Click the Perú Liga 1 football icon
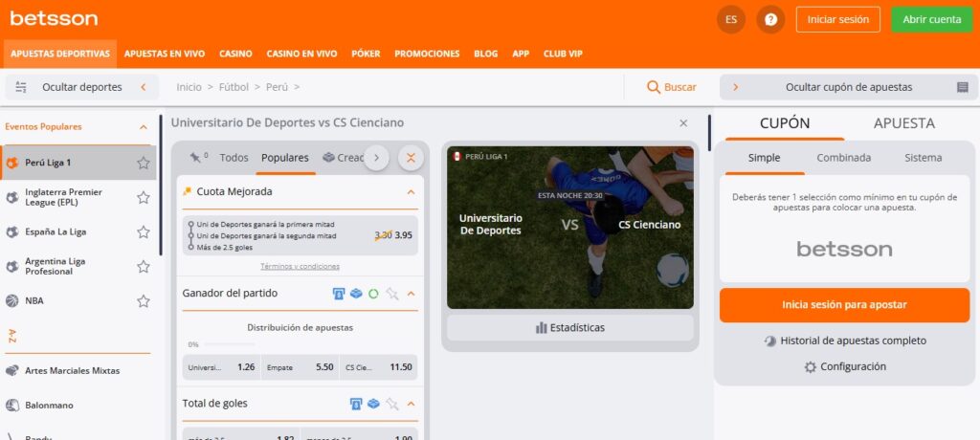The width and height of the screenshot is (980, 440). (x=11, y=164)
